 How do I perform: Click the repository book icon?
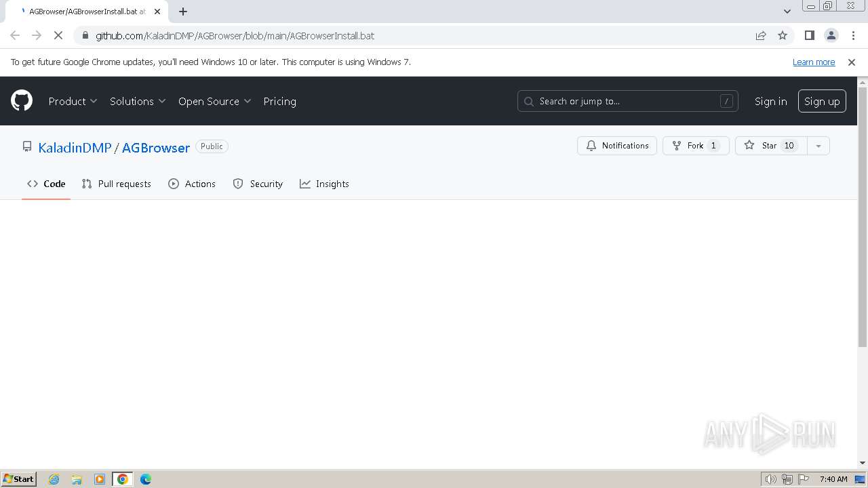27,146
